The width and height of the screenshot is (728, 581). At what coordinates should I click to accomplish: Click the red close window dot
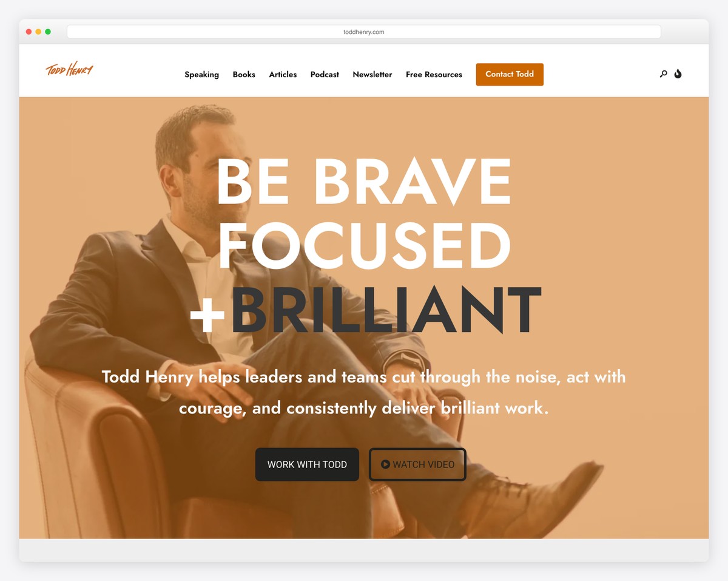(29, 32)
